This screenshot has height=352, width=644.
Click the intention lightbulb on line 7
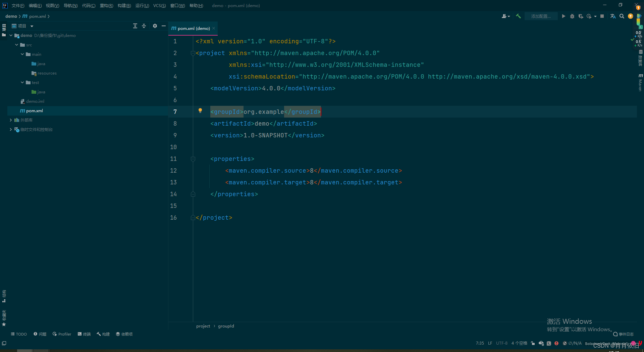pos(200,111)
